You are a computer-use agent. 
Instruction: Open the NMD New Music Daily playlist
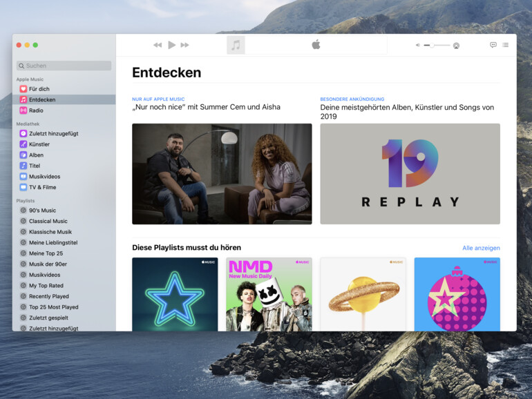(269, 294)
